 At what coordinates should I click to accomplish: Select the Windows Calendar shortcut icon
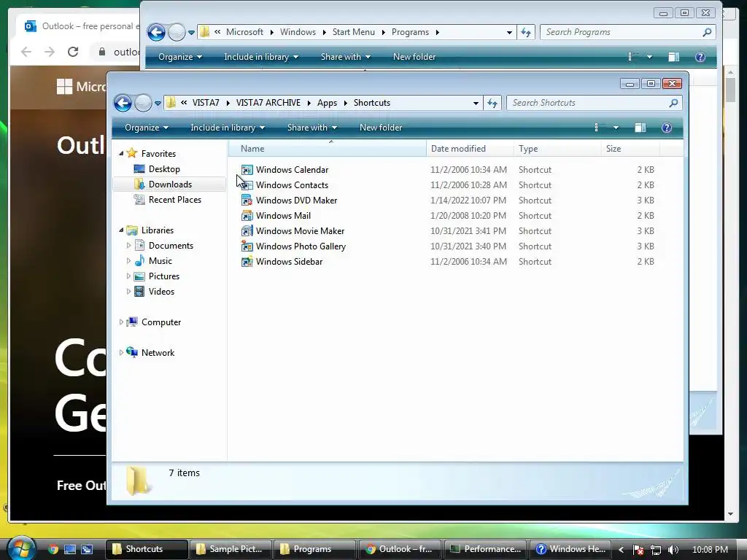[247, 170]
